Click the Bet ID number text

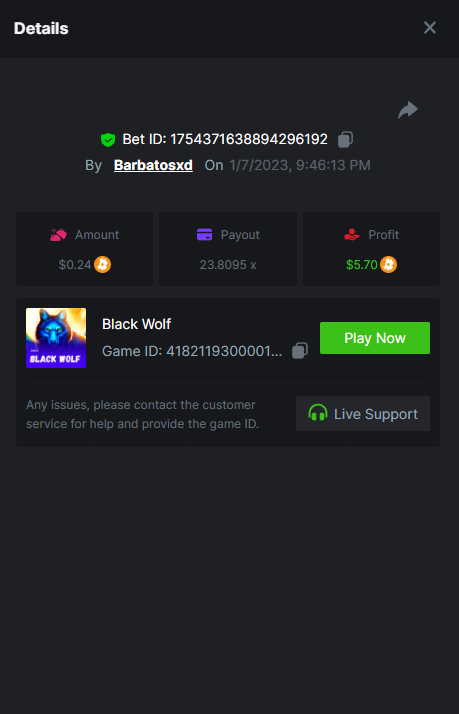(249, 139)
